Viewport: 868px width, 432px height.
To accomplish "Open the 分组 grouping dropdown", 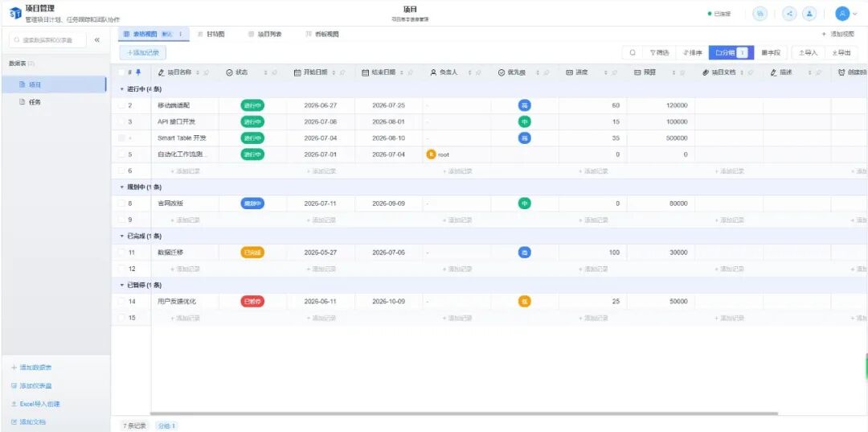I will pyautogui.click(x=731, y=52).
